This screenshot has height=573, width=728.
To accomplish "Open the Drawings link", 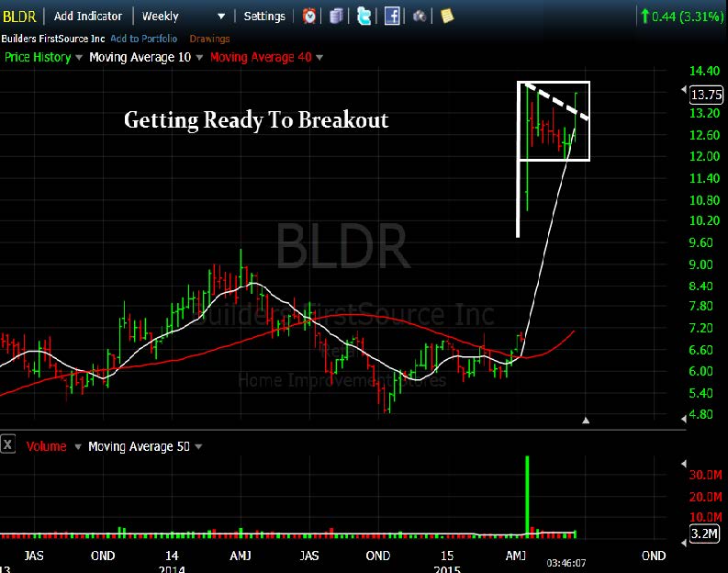I will 210,39.
